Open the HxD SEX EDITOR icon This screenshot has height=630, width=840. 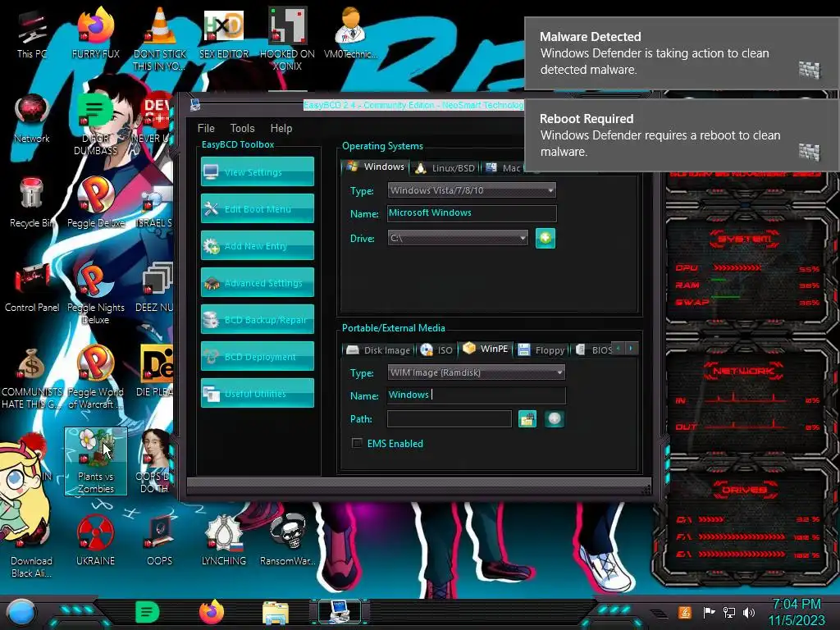tap(224, 34)
